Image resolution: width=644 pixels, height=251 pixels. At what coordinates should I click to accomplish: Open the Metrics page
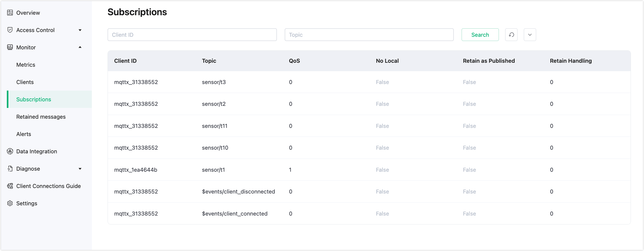tap(26, 65)
